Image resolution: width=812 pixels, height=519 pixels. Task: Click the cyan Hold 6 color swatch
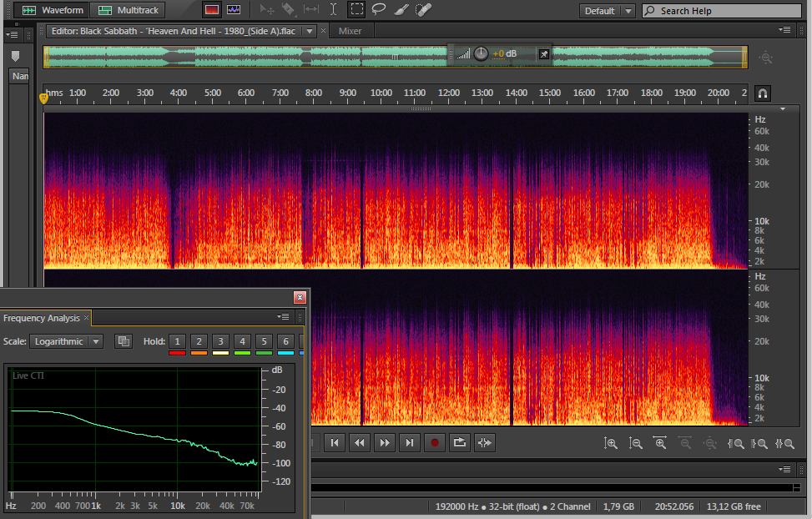[x=286, y=353]
